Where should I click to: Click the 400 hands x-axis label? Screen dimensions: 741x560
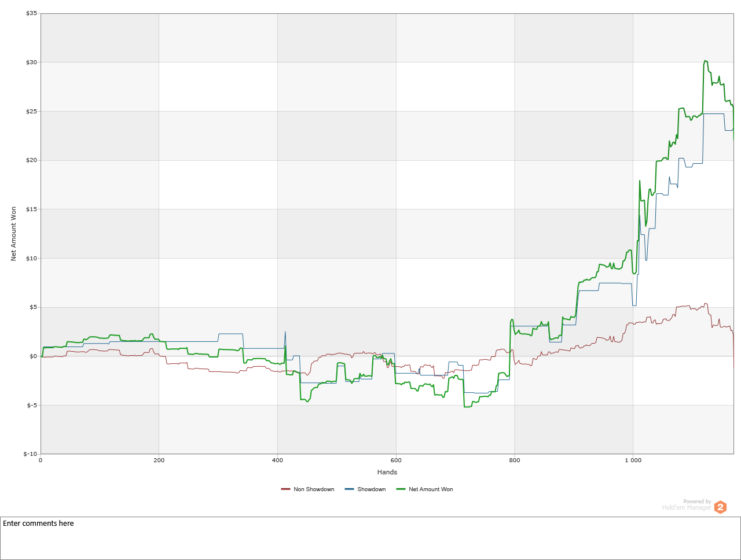click(277, 460)
